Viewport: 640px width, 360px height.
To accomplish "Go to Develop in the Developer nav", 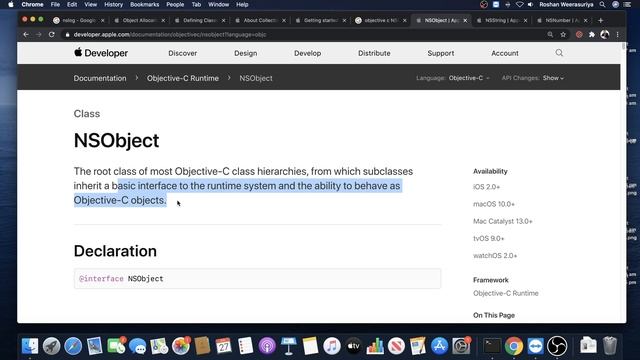I will coord(307,53).
